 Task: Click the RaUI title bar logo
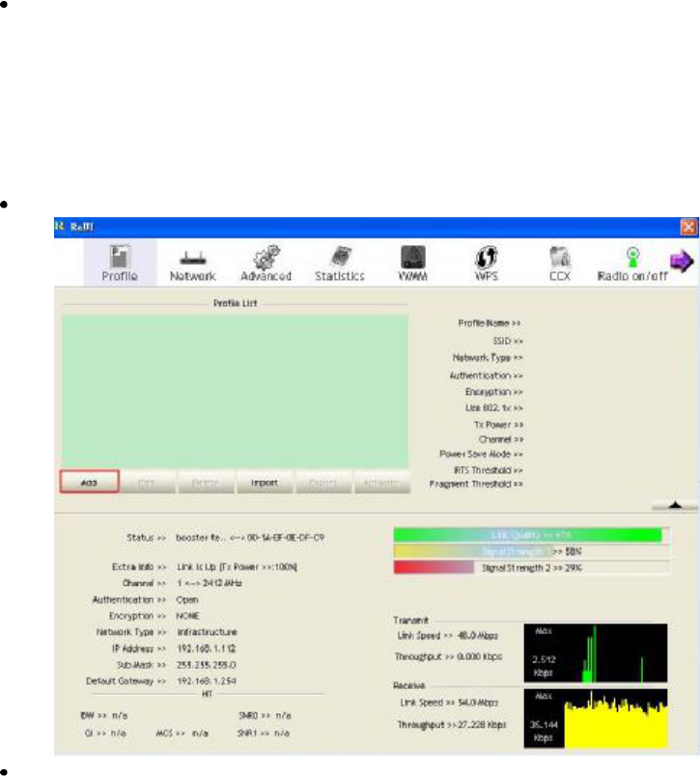point(60,226)
